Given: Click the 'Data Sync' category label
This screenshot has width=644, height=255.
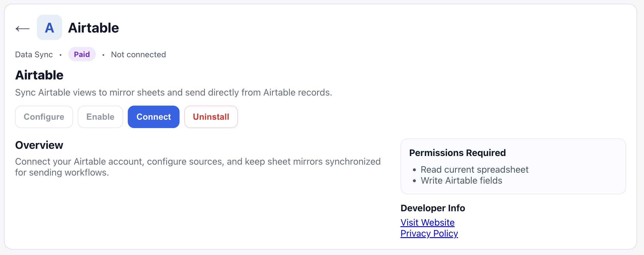Looking at the screenshot, I should pos(34,54).
